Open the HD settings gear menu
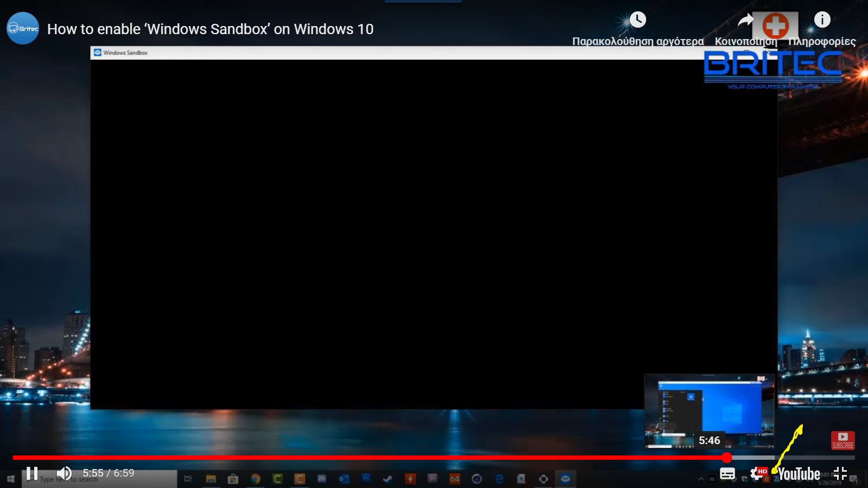This screenshot has width=868, height=488. (x=758, y=473)
